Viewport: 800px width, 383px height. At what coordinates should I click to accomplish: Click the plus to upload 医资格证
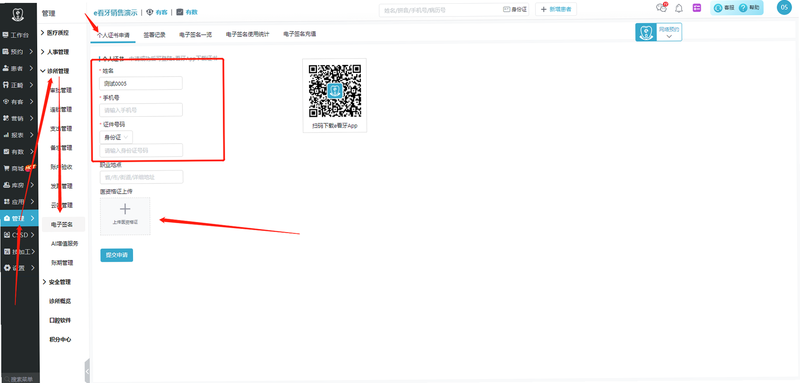[125, 209]
